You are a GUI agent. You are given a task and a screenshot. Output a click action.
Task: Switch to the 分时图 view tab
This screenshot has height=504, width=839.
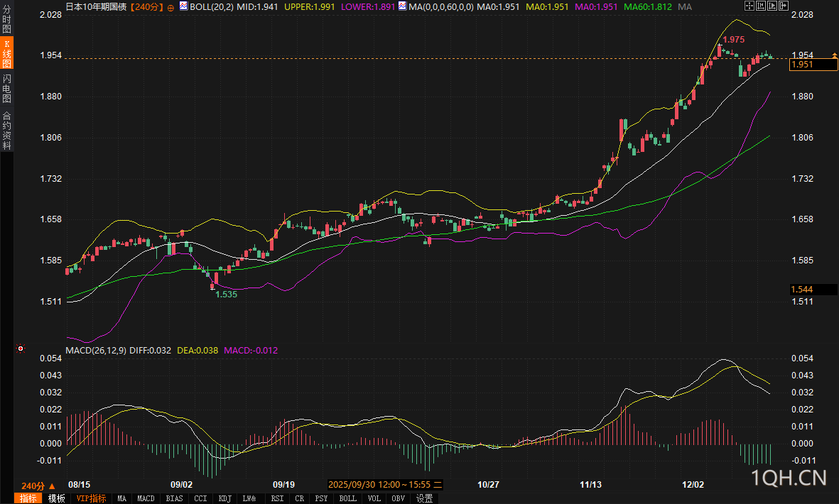[6, 20]
